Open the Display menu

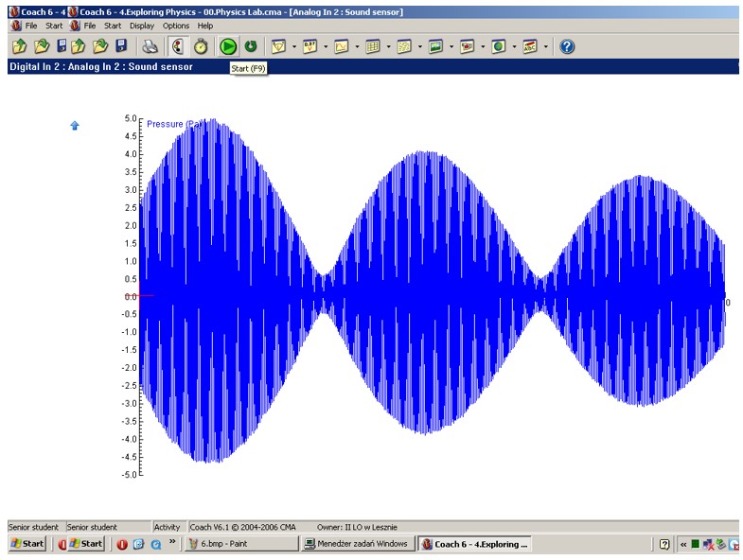click(x=142, y=26)
